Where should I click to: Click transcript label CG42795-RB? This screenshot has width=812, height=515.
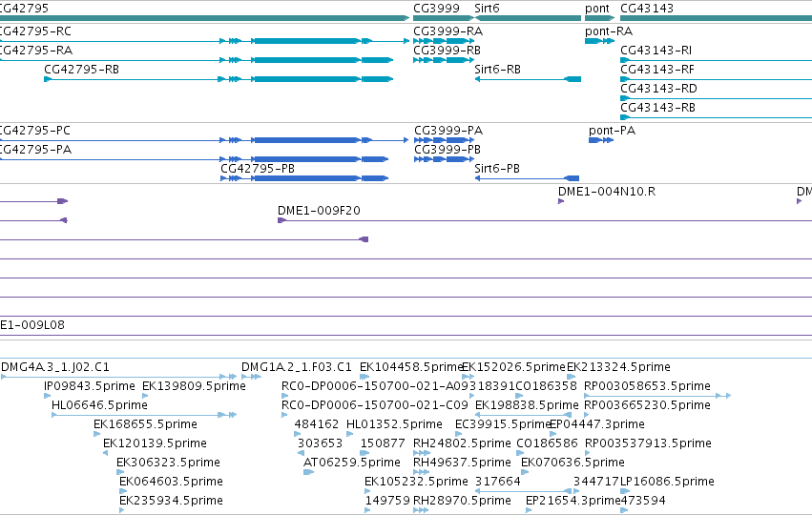click(81, 70)
